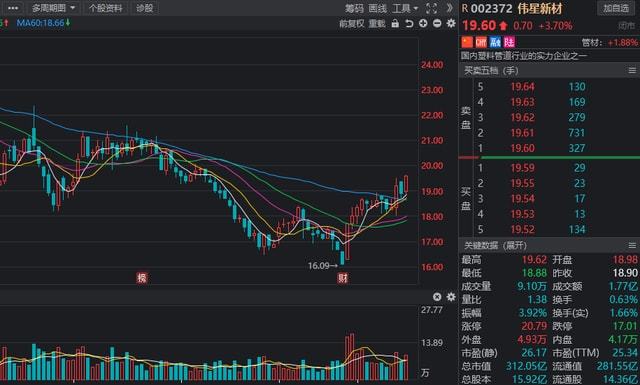Click the 财 financial report marker
Viewport: 640px width, 385px height.
(342, 278)
